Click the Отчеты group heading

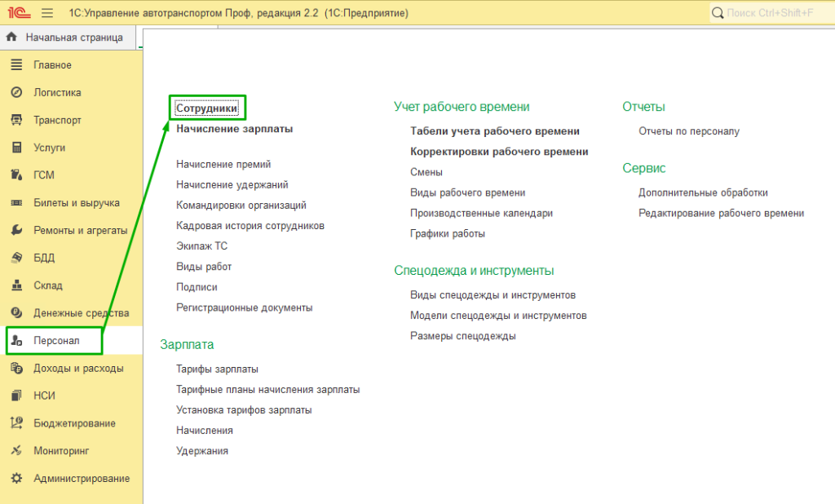pyautogui.click(x=644, y=107)
